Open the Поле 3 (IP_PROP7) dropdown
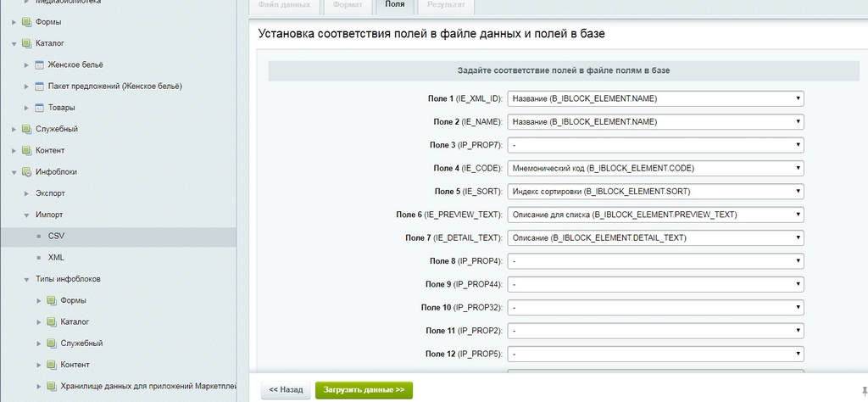 point(655,145)
